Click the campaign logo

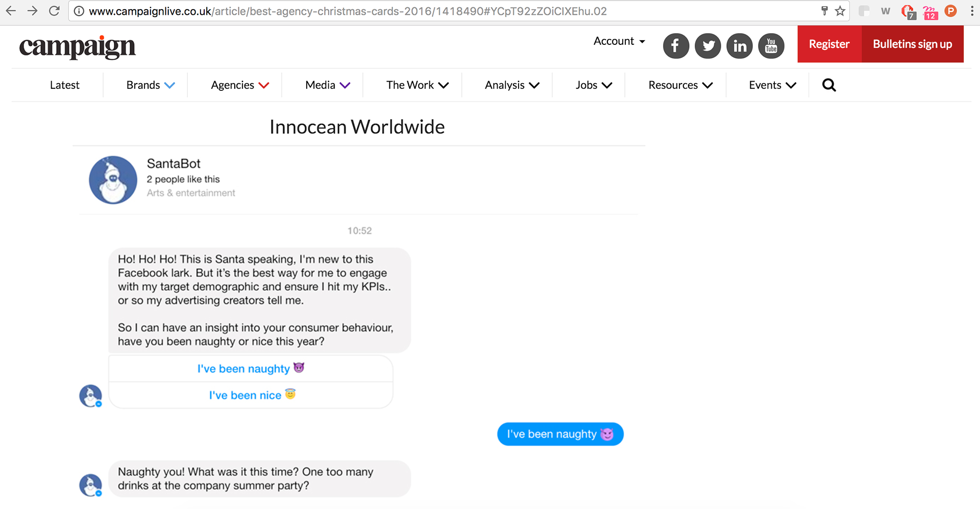pos(77,47)
